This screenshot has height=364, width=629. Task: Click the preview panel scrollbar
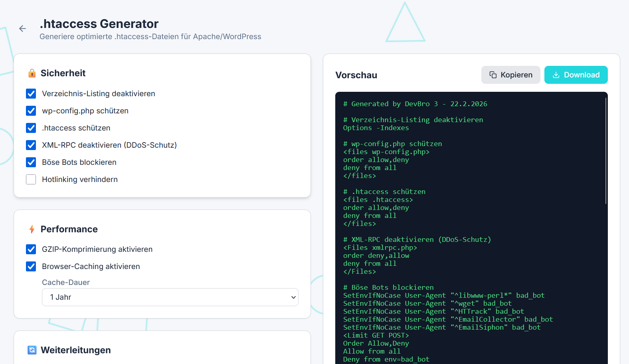[x=605, y=152]
